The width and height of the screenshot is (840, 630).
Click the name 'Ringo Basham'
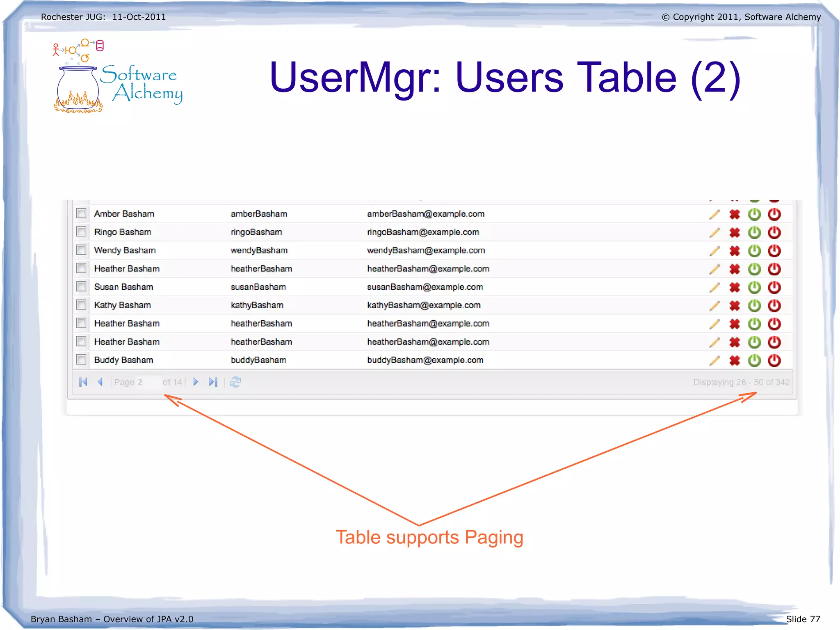[123, 232]
